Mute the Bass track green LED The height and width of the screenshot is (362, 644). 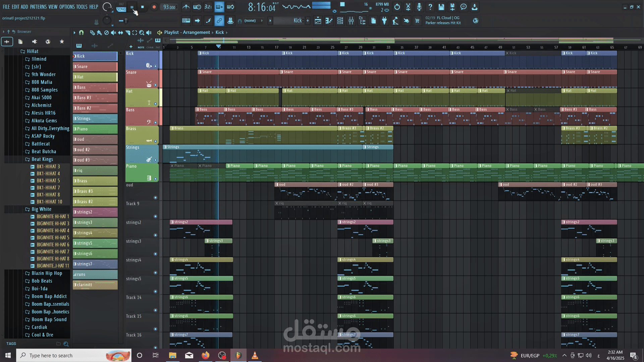pyautogui.click(x=155, y=123)
